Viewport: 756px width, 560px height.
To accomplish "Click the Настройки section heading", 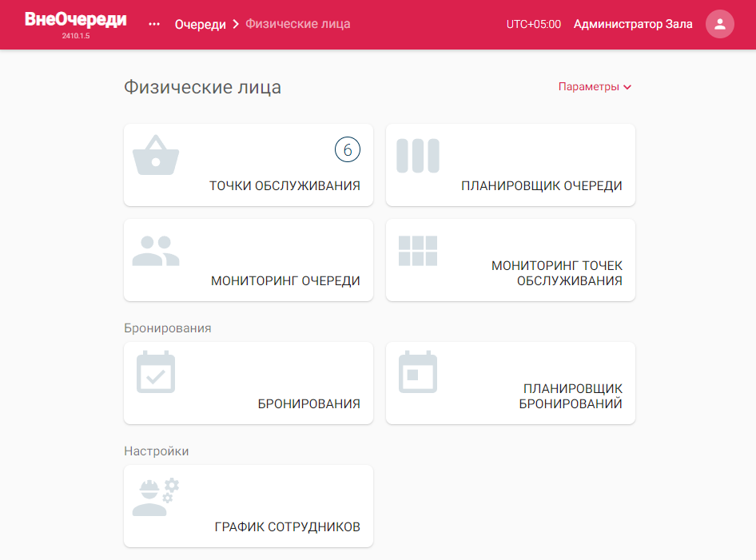I will (156, 451).
